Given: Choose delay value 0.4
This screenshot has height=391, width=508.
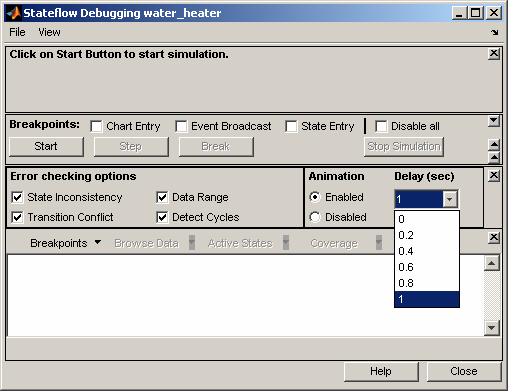Looking at the screenshot, I should pos(427,251).
